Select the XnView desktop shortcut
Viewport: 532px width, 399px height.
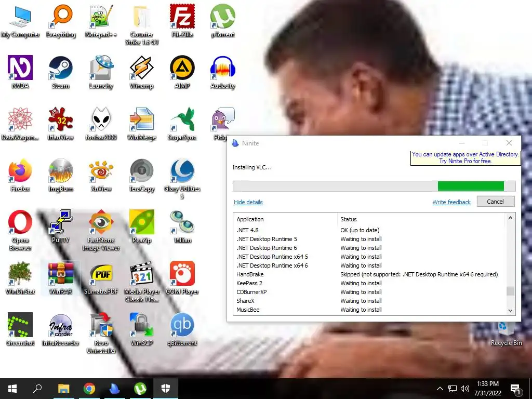click(x=101, y=175)
